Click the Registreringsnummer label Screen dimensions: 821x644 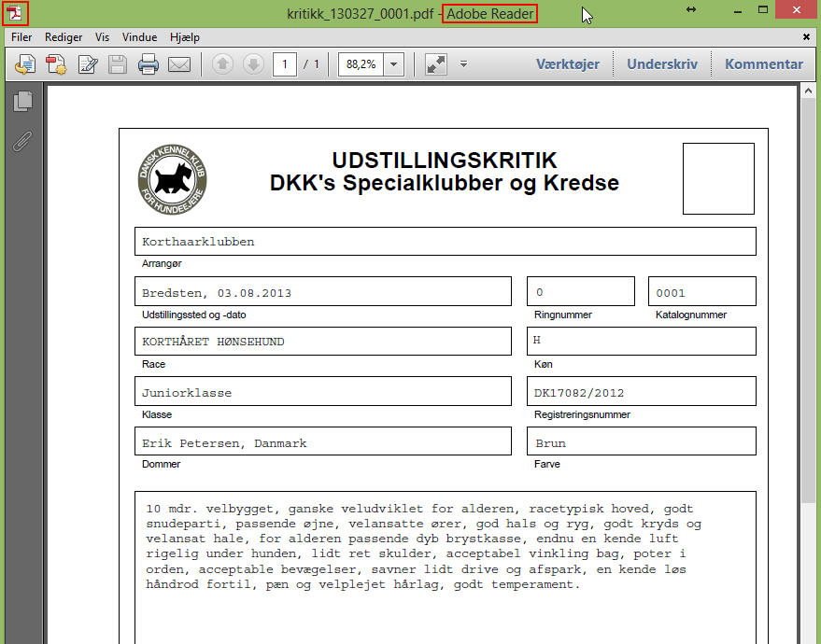[582, 414]
